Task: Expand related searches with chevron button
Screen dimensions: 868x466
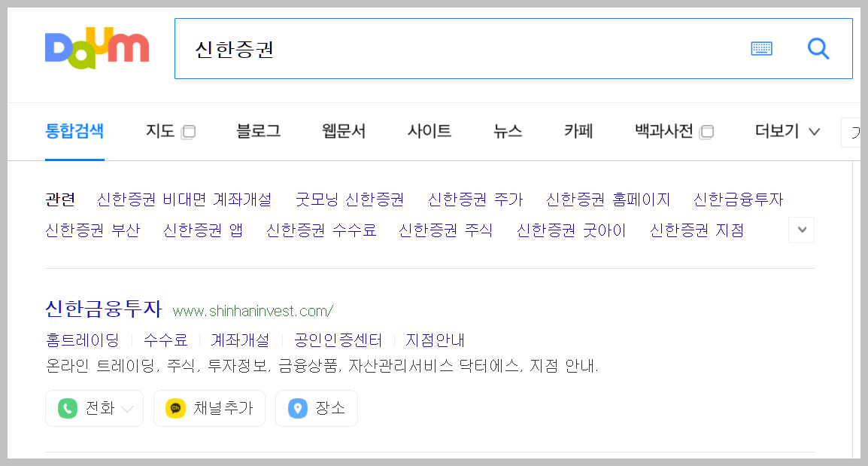Action: [x=802, y=230]
